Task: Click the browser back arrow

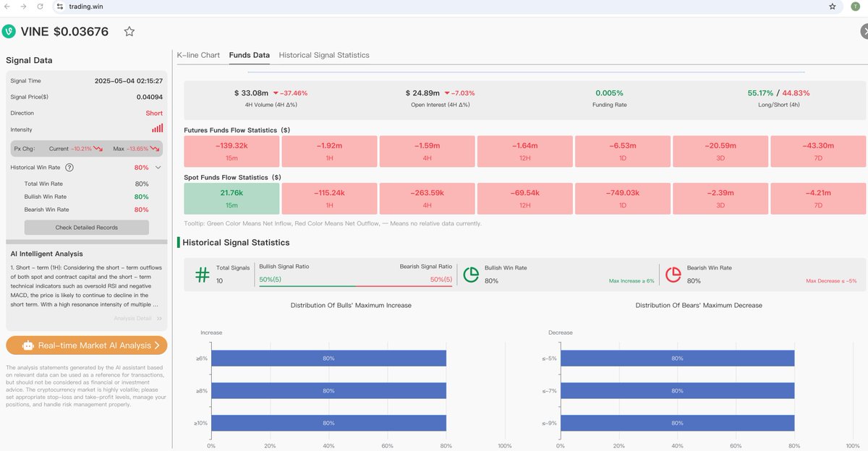Action: (8, 7)
